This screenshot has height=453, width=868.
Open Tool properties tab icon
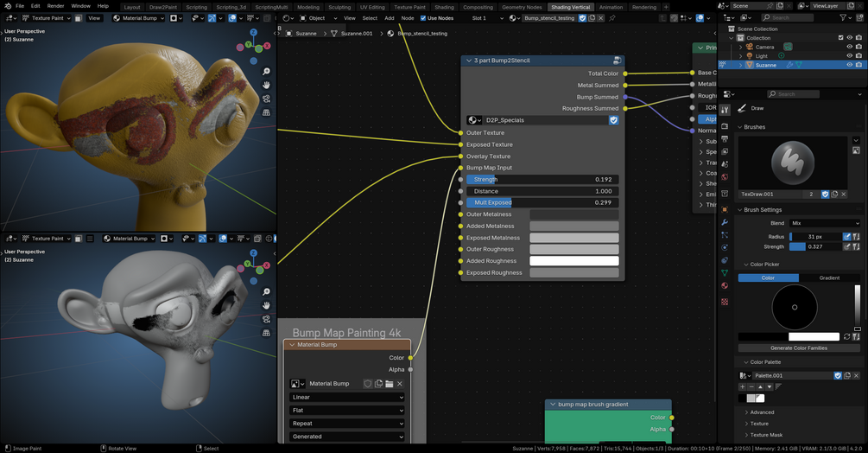click(725, 110)
